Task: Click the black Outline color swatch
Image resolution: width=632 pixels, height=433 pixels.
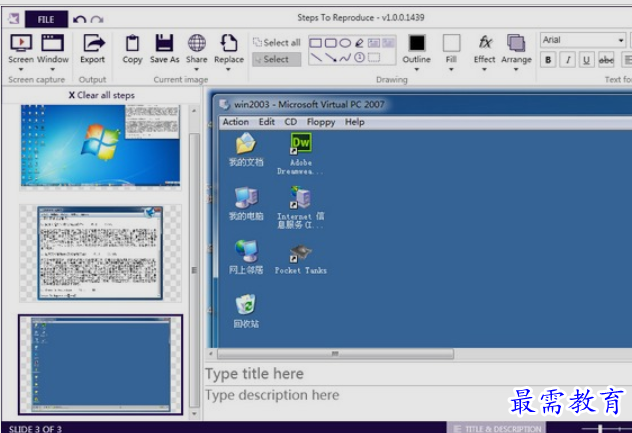Action: [417, 43]
